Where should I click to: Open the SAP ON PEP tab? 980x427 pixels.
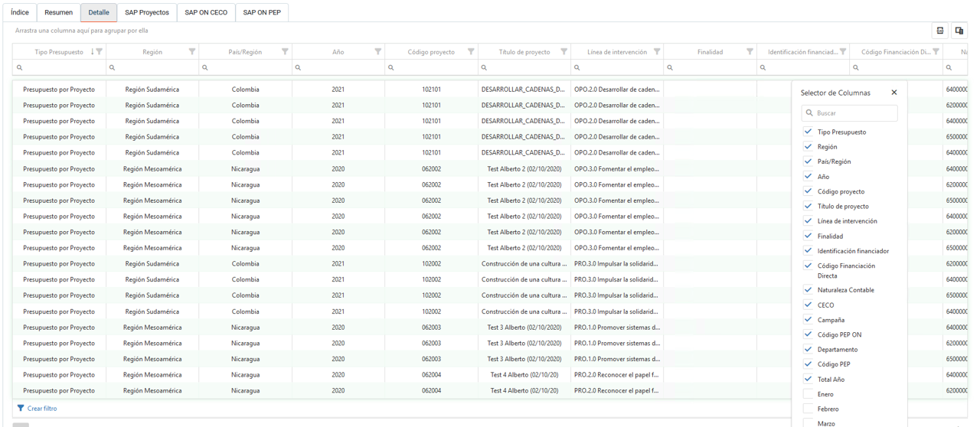click(x=262, y=13)
